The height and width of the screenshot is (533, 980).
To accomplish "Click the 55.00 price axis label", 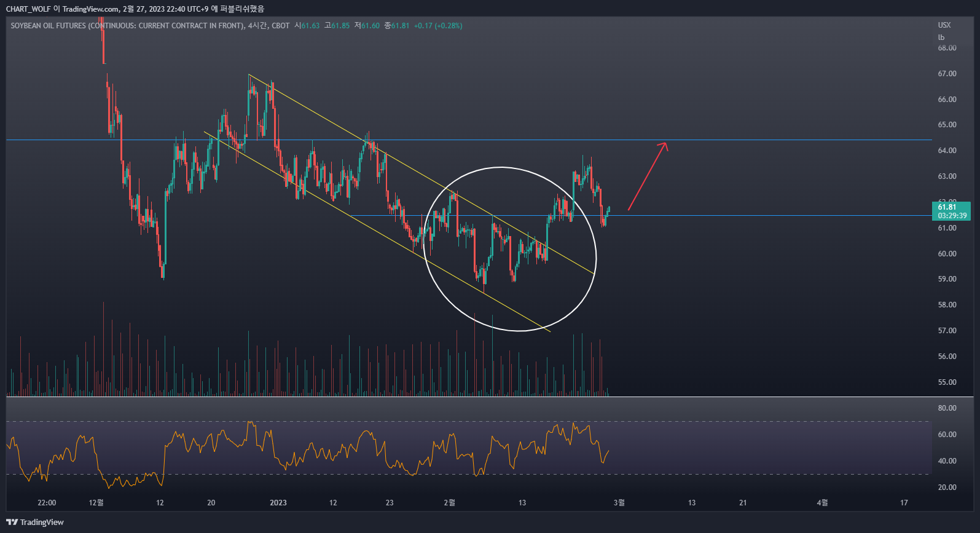I will click(x=947, y=382).
